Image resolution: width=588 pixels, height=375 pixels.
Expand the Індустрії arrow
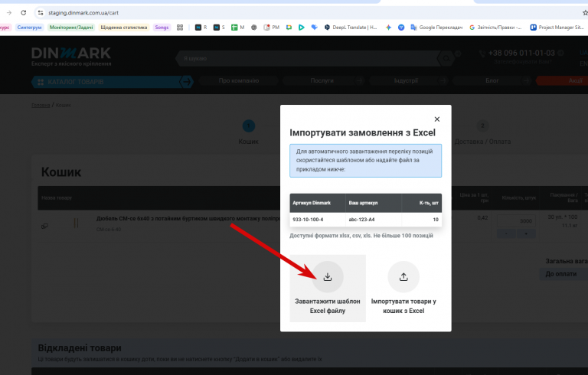443,80
